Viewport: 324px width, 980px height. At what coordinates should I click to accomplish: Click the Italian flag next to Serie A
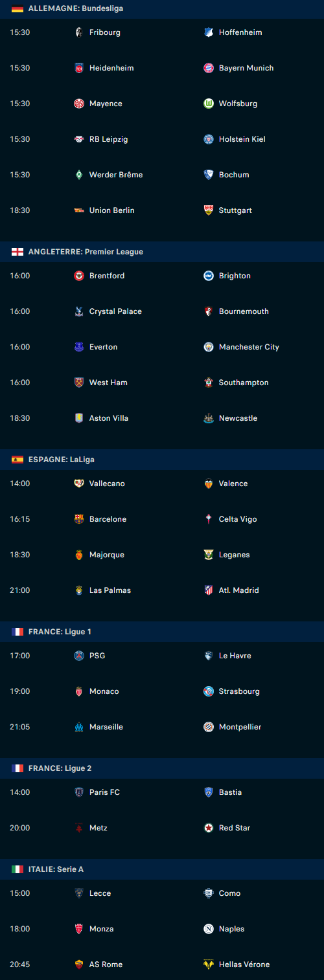(17, 869)
